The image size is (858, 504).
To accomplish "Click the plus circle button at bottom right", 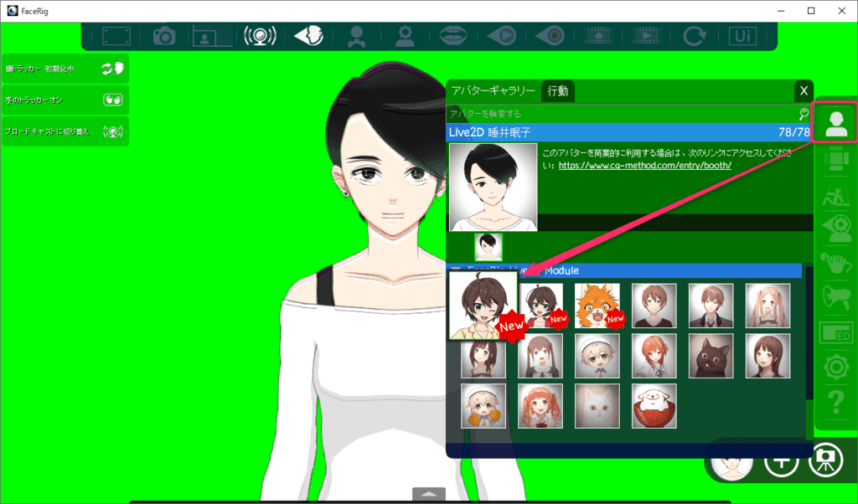I will click(x=781, y=460).
